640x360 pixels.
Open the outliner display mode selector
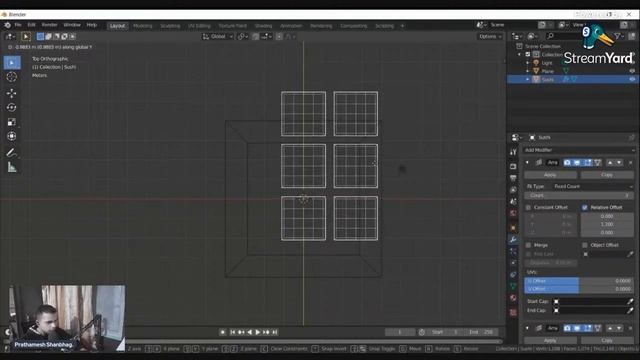[x=517, y=37]
